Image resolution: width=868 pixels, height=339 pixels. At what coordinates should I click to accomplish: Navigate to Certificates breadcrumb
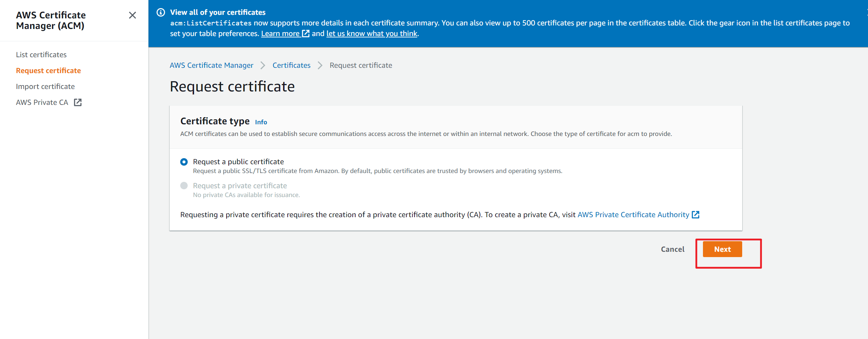pos(292,65)
